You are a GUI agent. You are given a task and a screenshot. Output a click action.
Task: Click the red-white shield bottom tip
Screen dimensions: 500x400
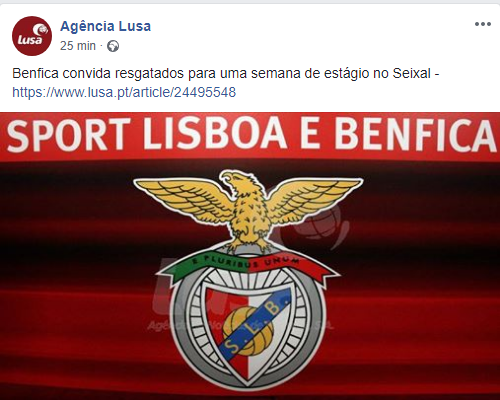(249, 373)
